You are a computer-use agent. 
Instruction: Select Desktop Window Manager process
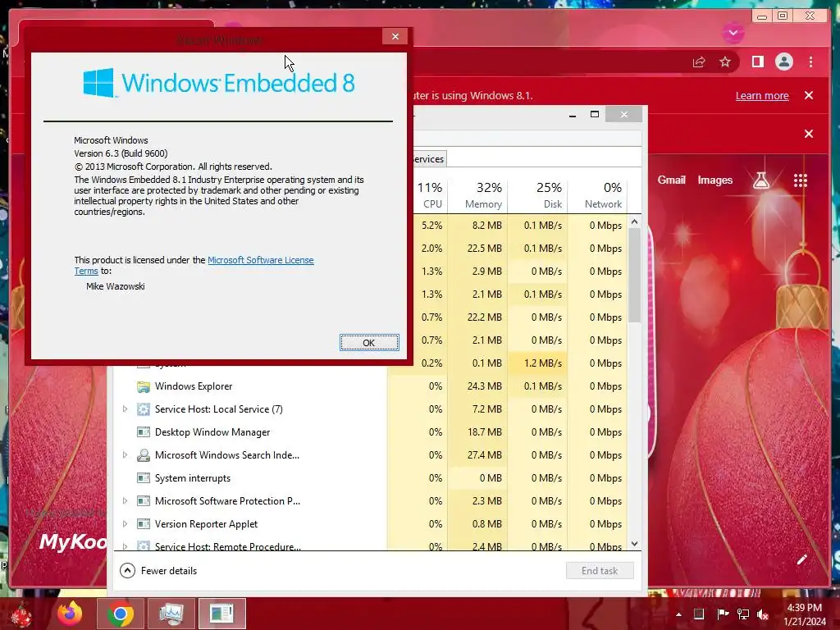point(370,432)
